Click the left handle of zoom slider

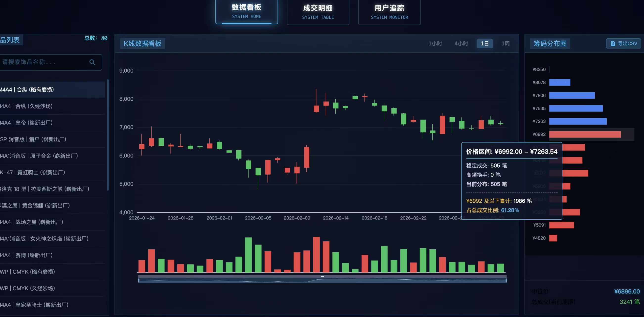pos(138,280)
